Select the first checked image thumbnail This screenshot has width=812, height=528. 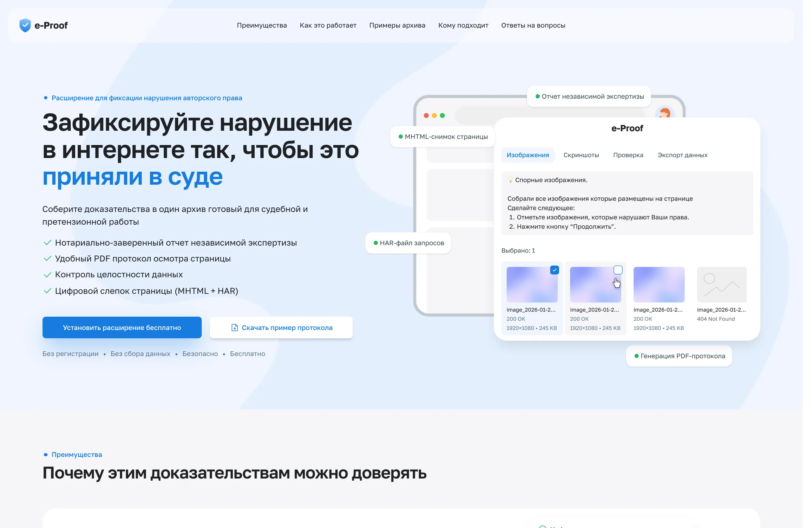(532, 285)
